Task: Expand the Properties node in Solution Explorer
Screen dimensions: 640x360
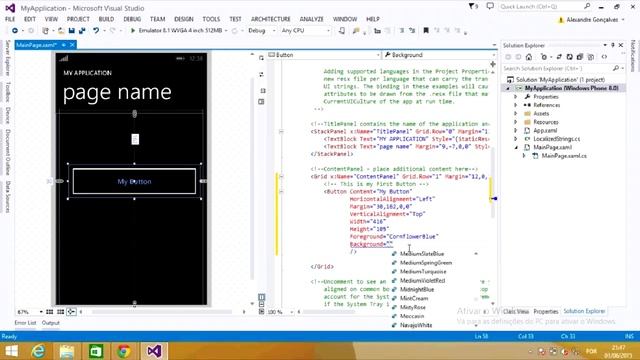Action: pyautogui.click(x=516, y=97)
